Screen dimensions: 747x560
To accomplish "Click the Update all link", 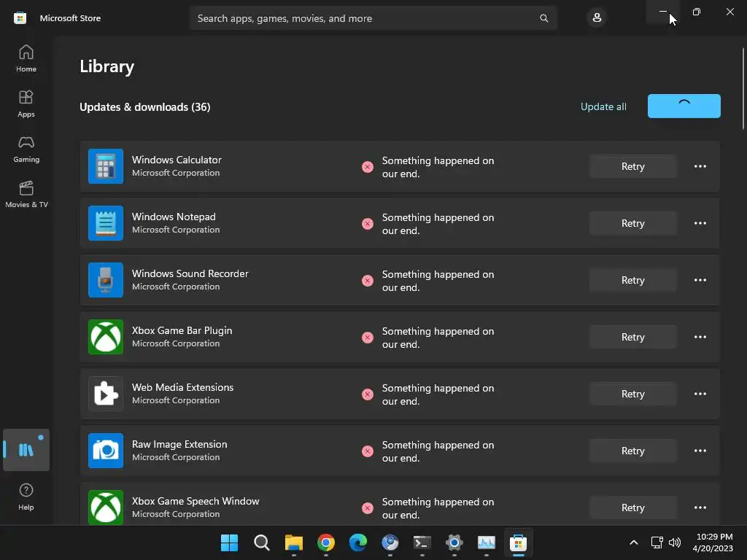I will coord(603,106).
